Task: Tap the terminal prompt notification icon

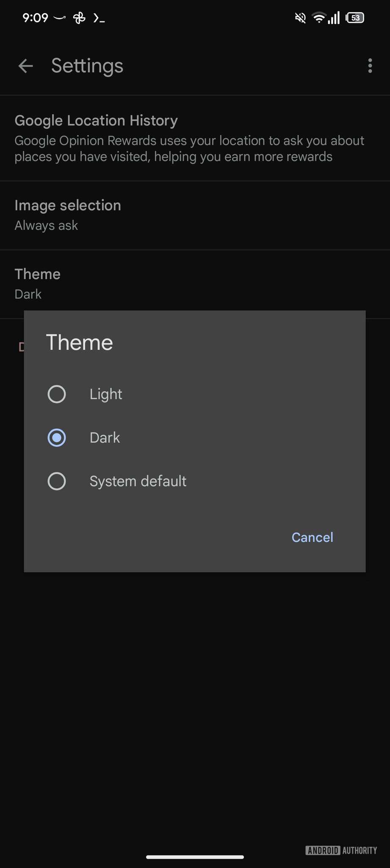Action: (99, 18)
